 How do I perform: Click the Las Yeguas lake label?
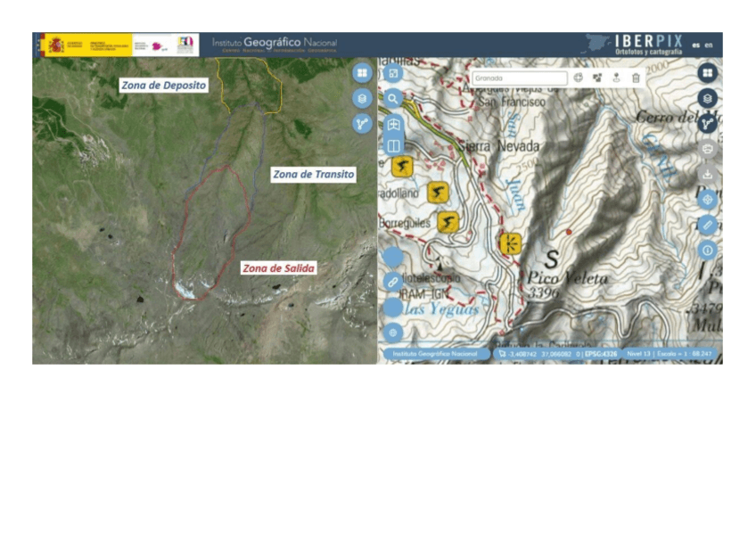[441, 308]
